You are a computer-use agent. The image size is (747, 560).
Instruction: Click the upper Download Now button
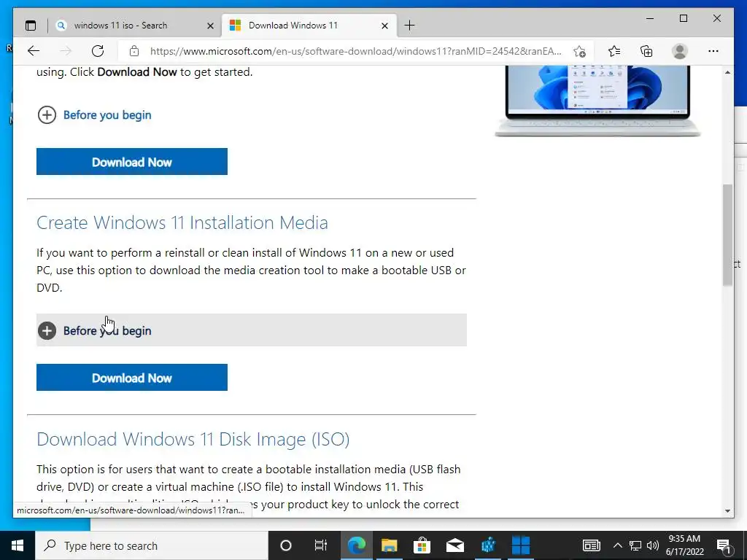pyautogui.click(x=132, y=162)
